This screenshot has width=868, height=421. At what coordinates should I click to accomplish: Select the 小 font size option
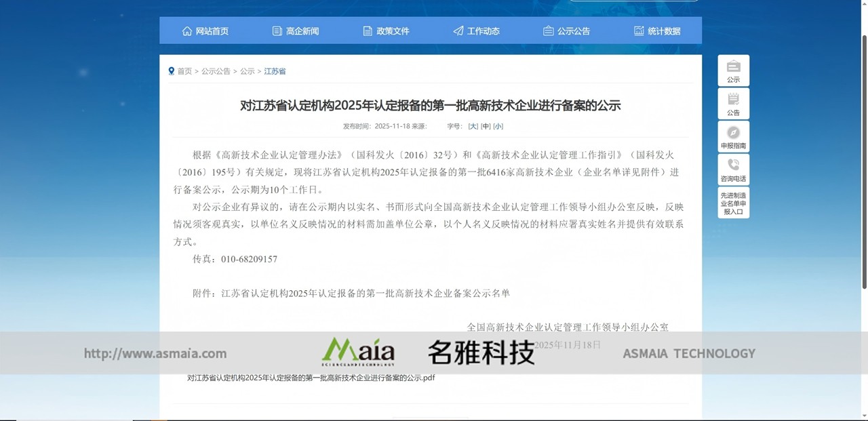(x=497, y=126)
